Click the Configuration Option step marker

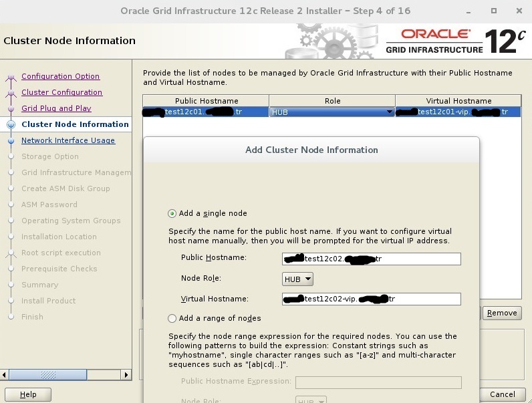pos(11,77)
